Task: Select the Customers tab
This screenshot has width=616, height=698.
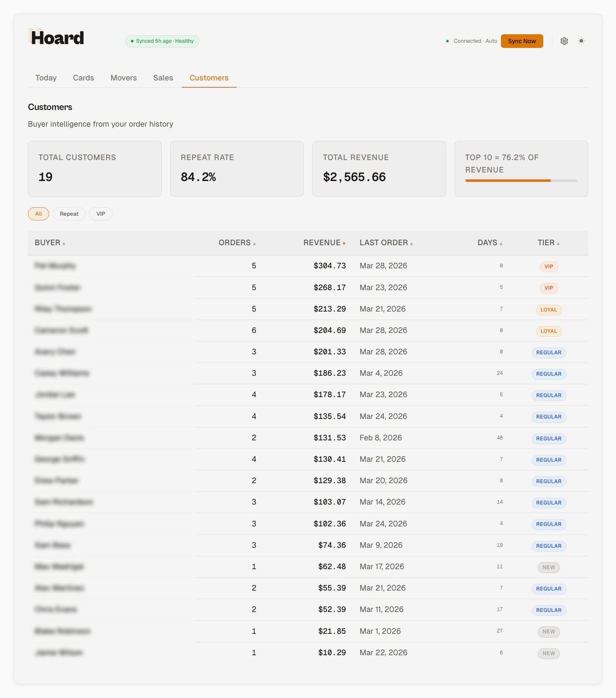Action: [209, 78]
